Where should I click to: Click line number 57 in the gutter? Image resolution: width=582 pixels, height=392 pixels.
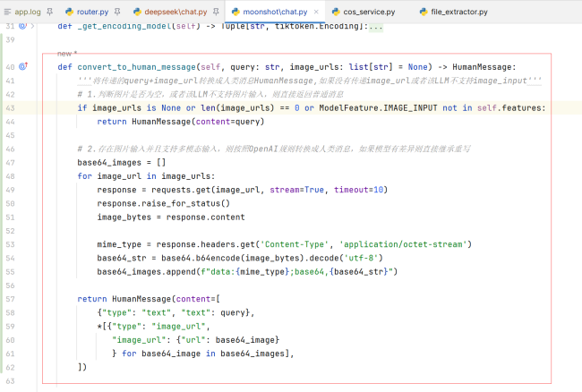[x=11, y=299]
